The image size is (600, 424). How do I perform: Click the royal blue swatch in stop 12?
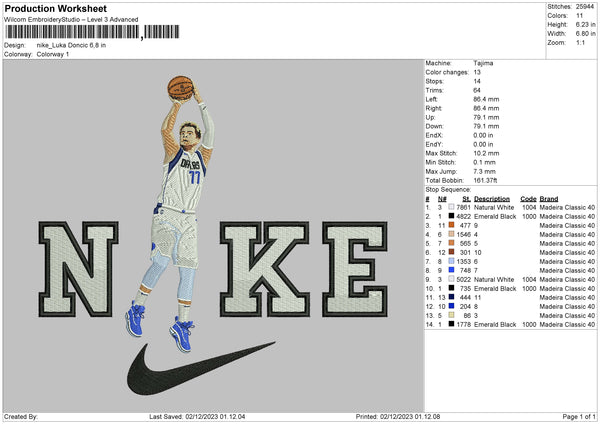click(x=452, y=306)
